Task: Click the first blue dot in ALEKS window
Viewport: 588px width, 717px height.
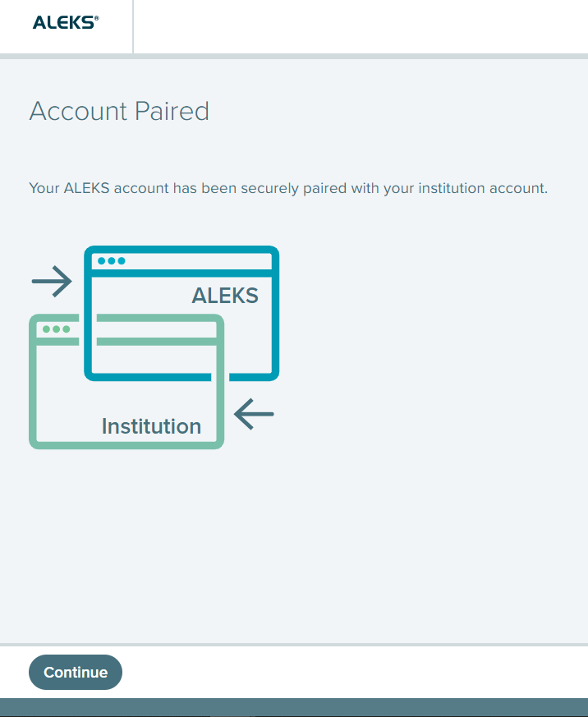Action: (102, 260)
